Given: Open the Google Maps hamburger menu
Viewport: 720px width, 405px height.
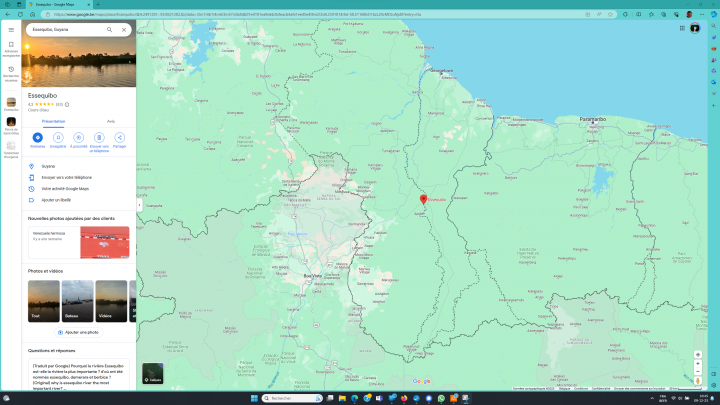Looking at the screenshot, I should [x=11, y=30].
